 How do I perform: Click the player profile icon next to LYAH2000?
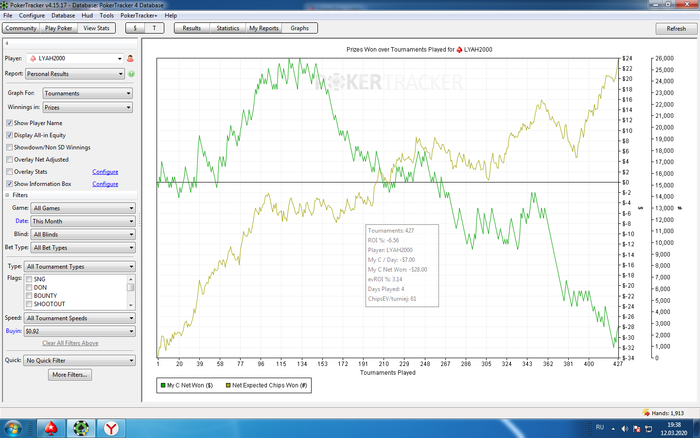[x=130, y=58]
